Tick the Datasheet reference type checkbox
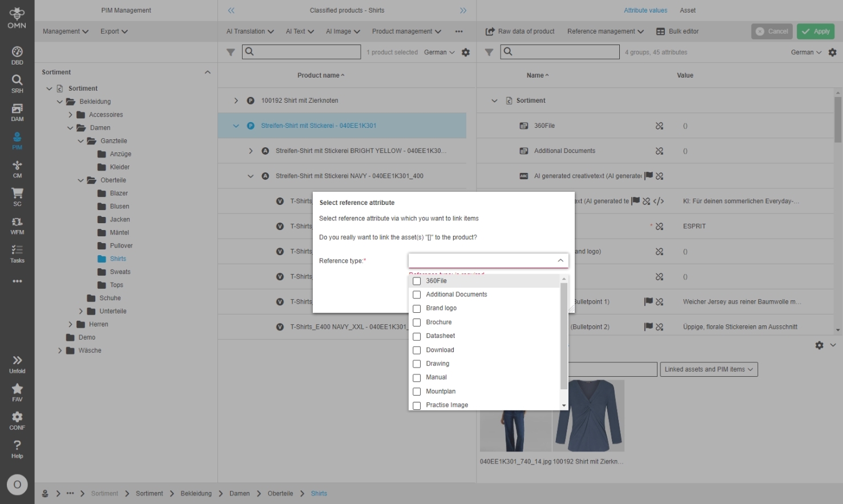Screen dimensions: 843x504 coord(417,337)
